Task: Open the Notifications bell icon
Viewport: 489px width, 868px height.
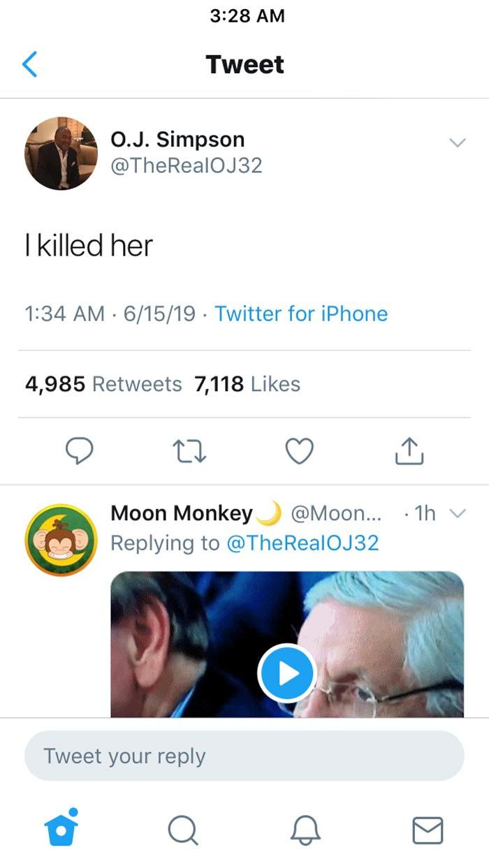Action: click(305, 830)
